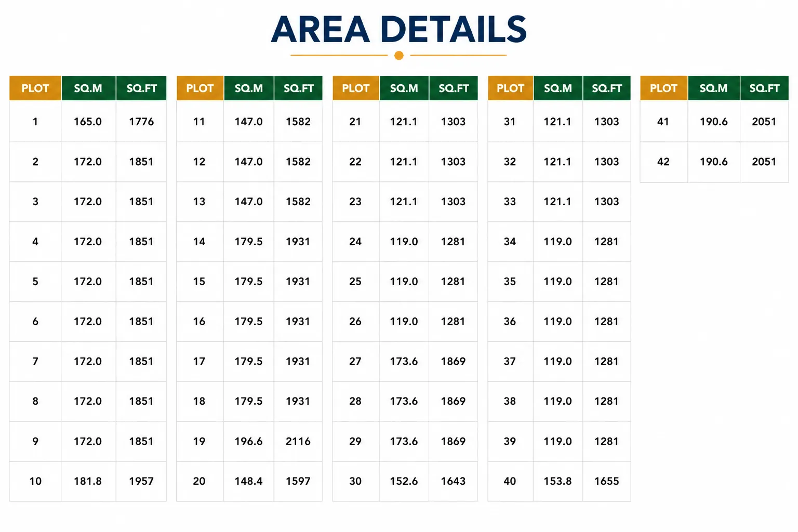The image size is (798, 532).
Task: Select the 179.5 value in plot 16 row
Action: [x=248, y=322]
